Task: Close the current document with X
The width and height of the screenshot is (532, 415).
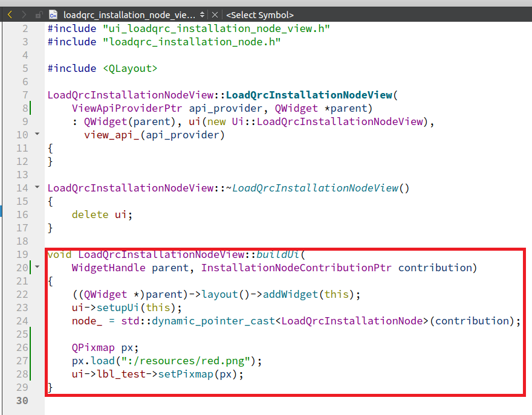Action: 215,15
